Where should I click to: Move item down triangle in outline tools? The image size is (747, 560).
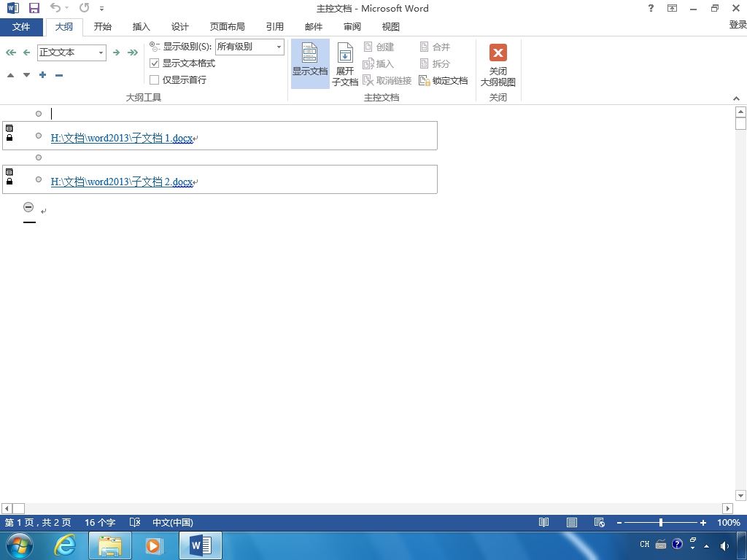pos(27,75)
